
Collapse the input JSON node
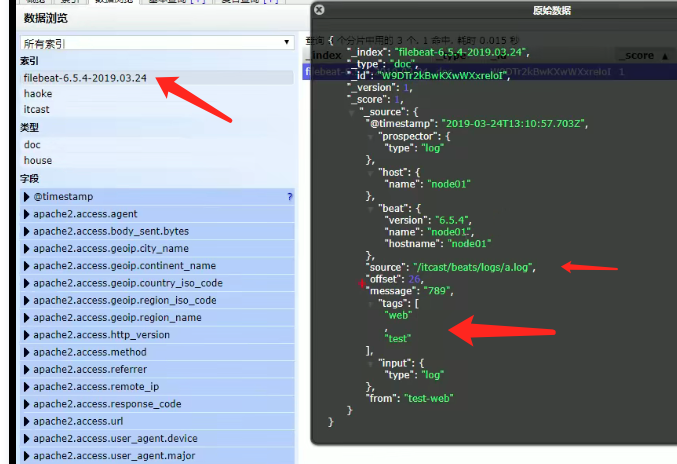[x=370, y=364]
